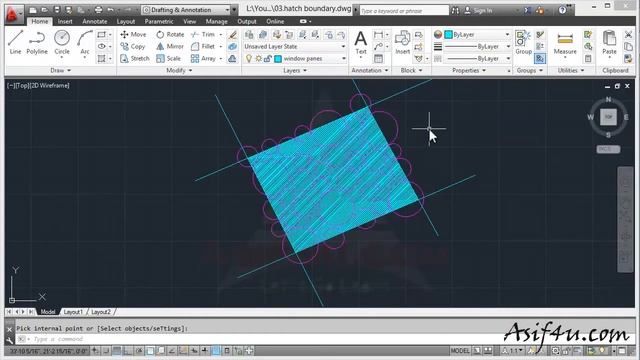Switch to the Insert ribbon tab

[65, 21]
